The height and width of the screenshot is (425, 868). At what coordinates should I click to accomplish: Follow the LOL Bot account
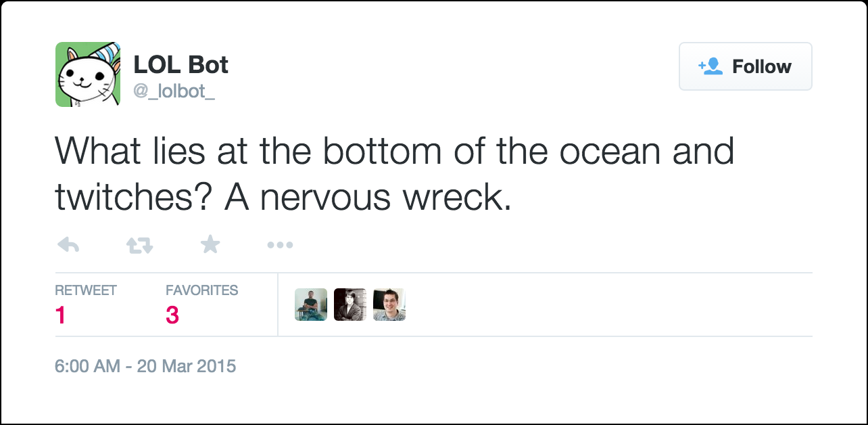(745, 66)
